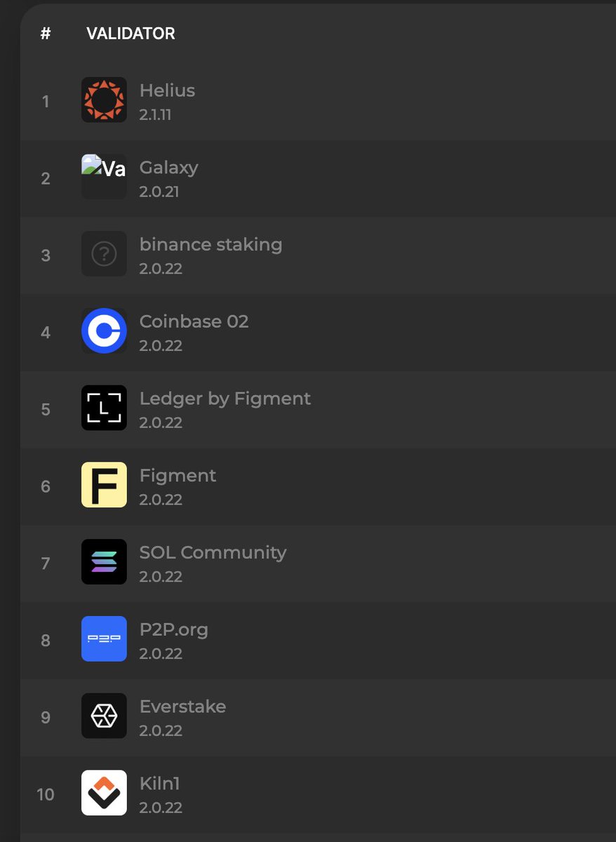
Task: Click the yellow Figment F logo
Action: (x=104, y=485)
